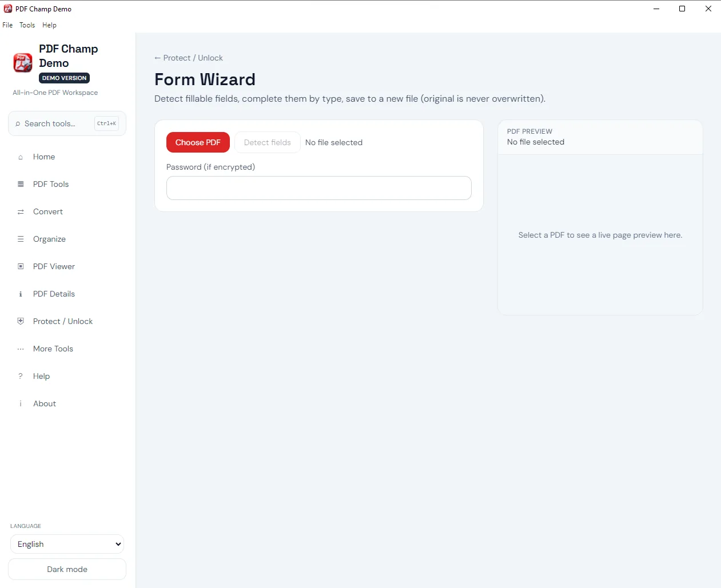
Task: Select Organize in the sidebar
Action: pos(49,239)
